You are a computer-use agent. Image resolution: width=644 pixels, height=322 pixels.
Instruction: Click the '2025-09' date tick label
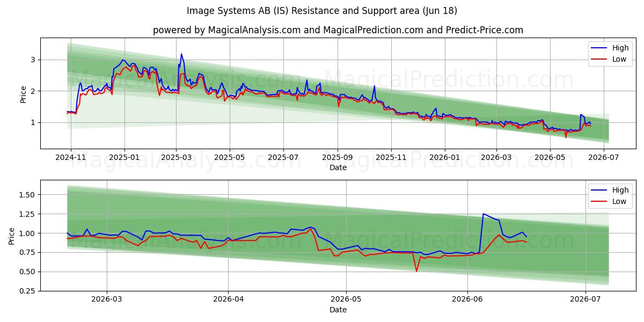[338, 158]
